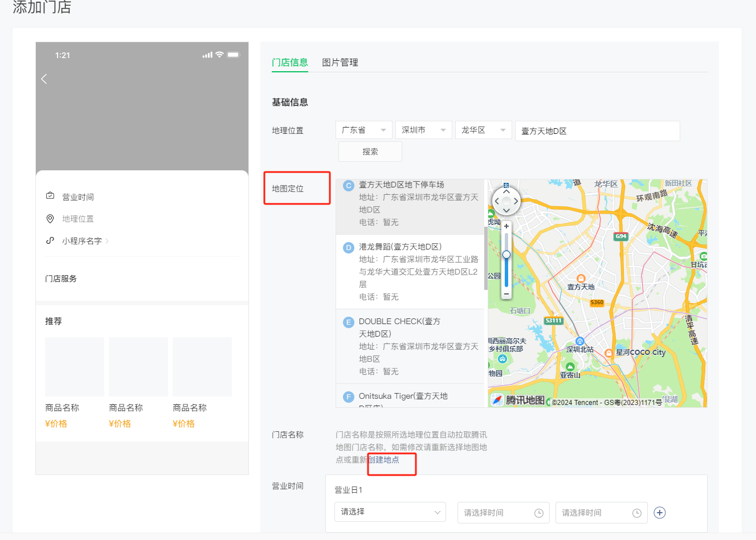The image size is (756, 540).
Task: Click the 创建地点 link
Action: pyautogui.click(x=383, y=460)
